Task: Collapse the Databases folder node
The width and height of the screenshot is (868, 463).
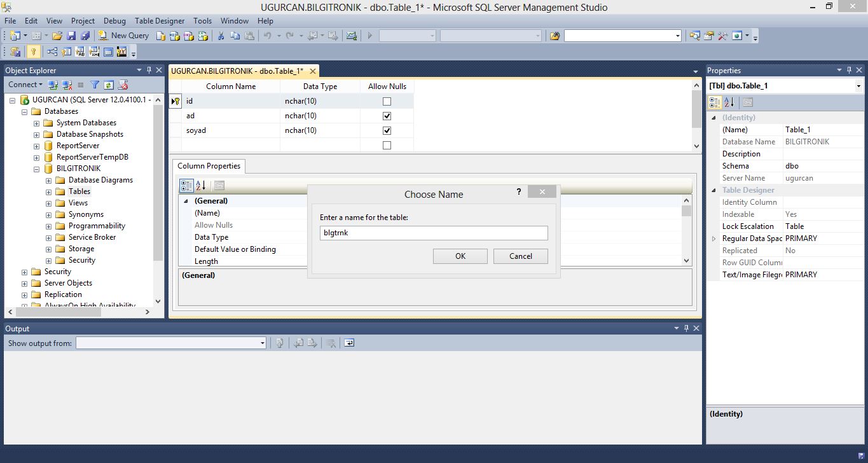Action: pos(24,111)
